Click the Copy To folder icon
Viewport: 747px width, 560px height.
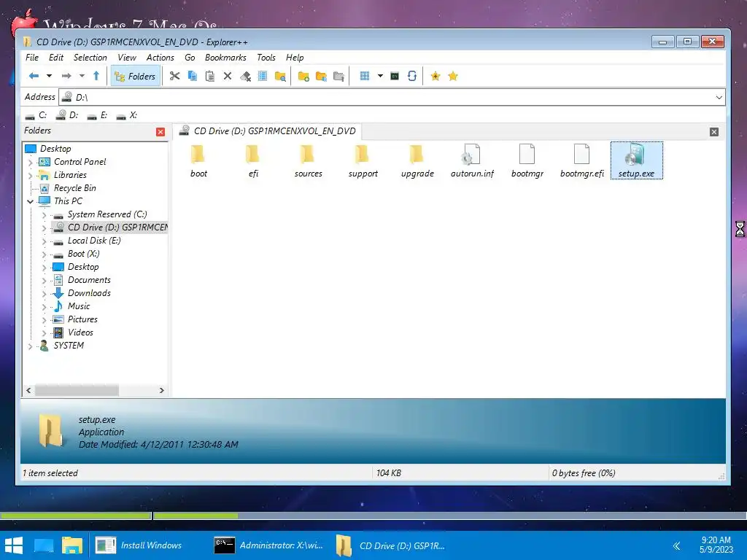(321, 76)
